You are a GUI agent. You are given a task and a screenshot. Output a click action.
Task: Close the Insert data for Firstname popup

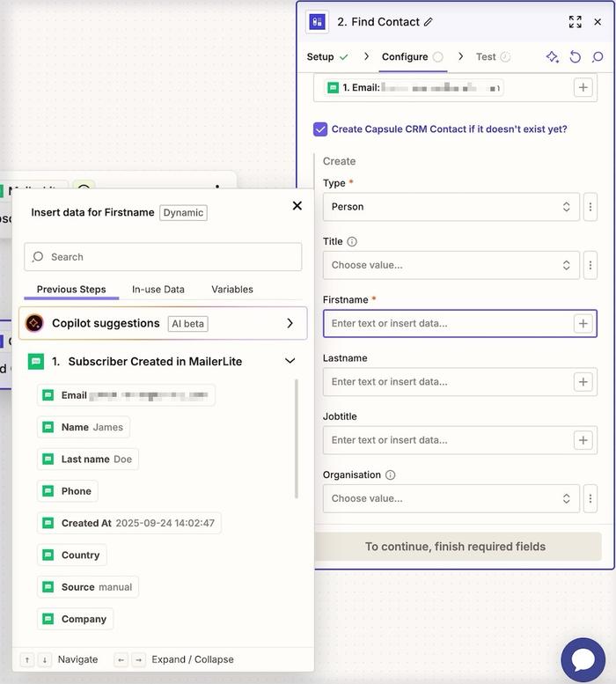tap(297, 206)
